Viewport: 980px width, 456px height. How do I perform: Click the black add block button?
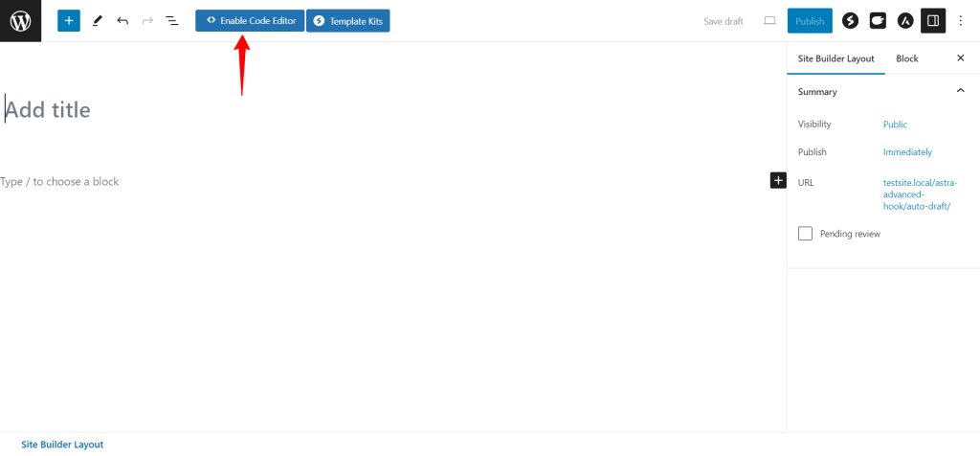pyautogui.click(x=778, y=181)
